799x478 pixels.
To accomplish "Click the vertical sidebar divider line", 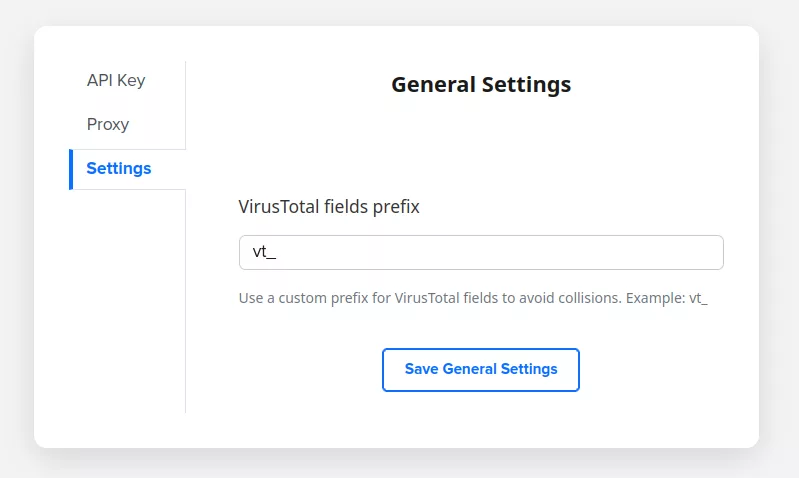I will tap(186, 300).
